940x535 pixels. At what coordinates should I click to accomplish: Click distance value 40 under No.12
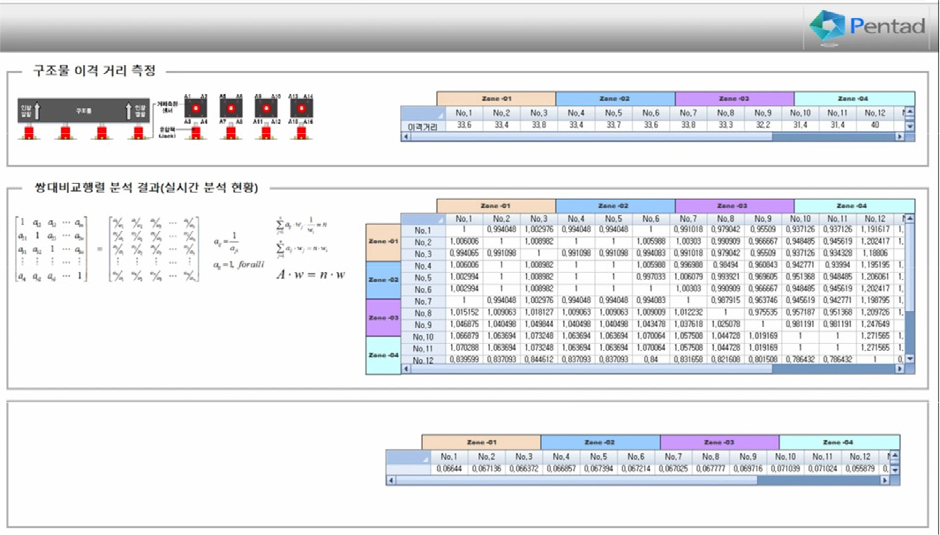tap(875, 125)
